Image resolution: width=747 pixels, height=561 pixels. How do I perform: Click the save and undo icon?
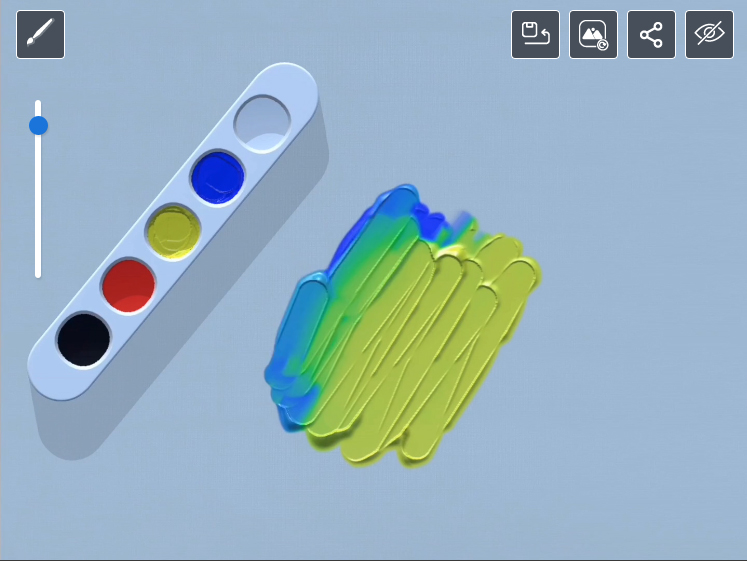(535, 35)
